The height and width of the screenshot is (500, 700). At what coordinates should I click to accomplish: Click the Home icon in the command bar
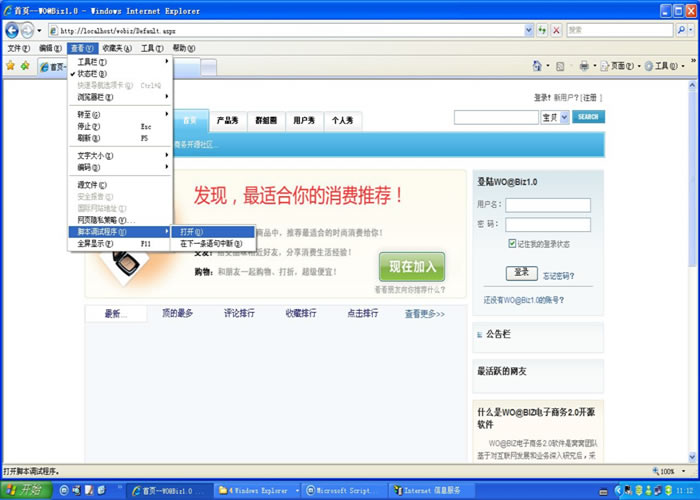[537, 66]
